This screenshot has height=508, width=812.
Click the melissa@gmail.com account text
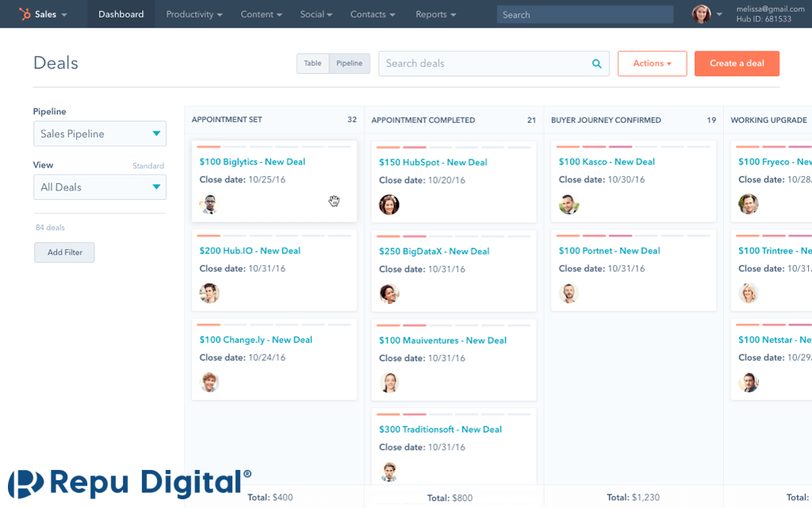pyautogui.click(x=771, y=9)
